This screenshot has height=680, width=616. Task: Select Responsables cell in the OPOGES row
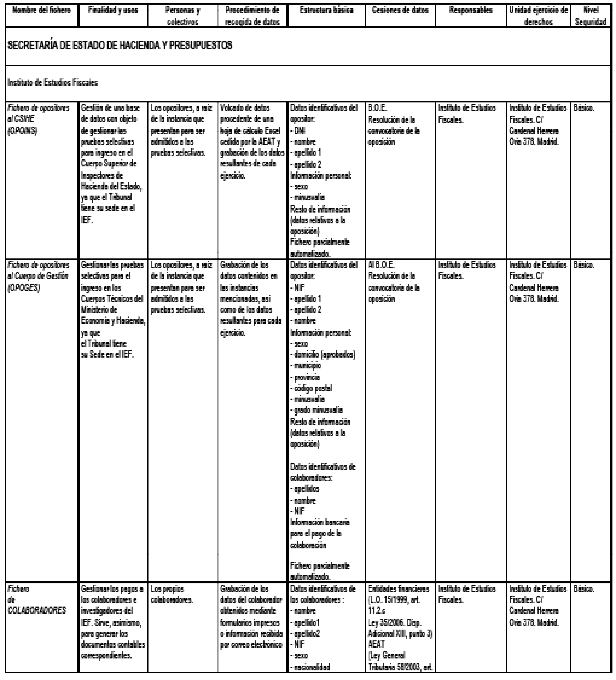[471, 420]
